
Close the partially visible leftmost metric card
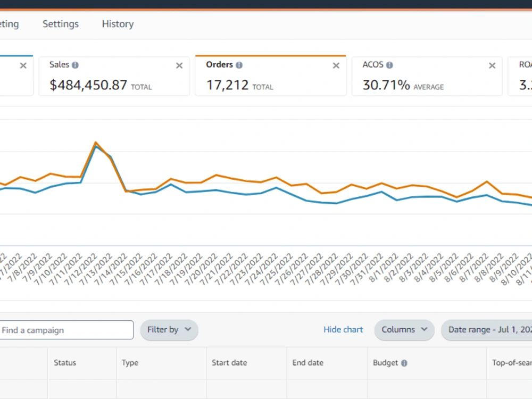click(23, 65)
